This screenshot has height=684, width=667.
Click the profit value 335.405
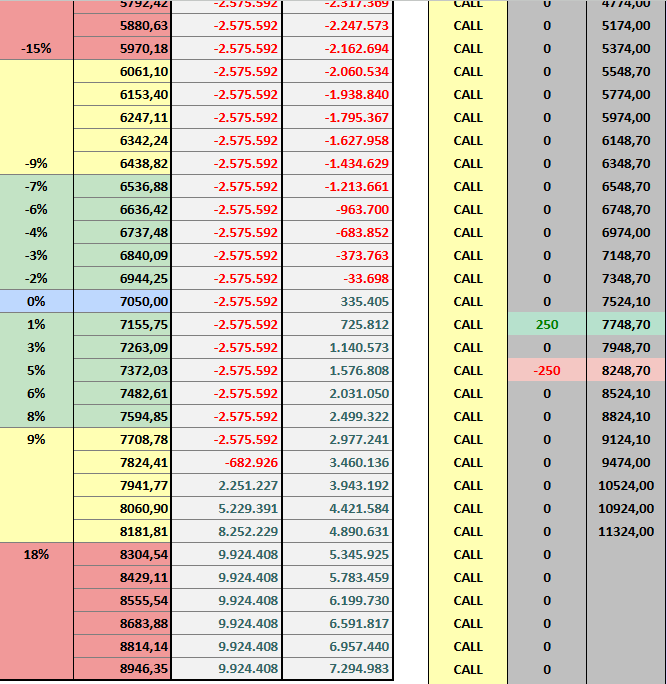tap(338, 301)
